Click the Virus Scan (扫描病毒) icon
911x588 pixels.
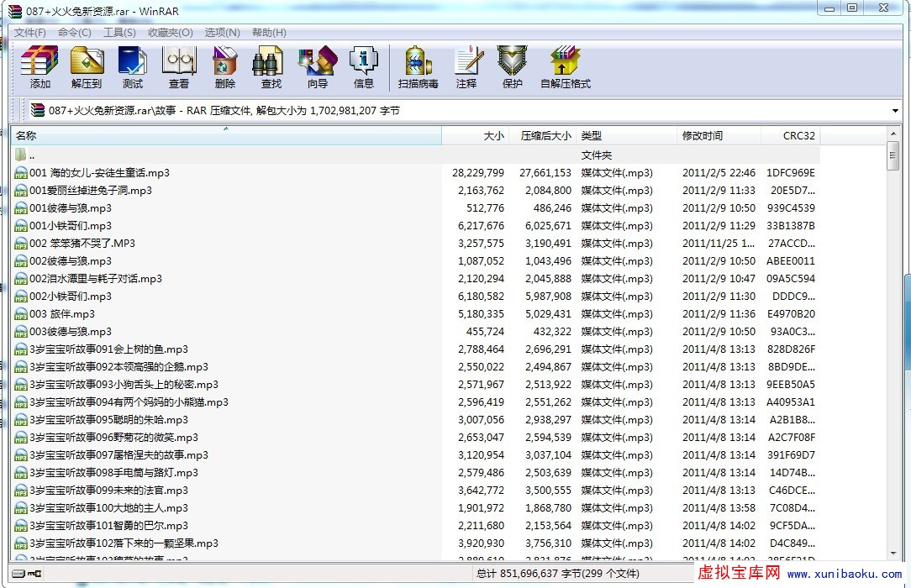[x=418, y=67]
